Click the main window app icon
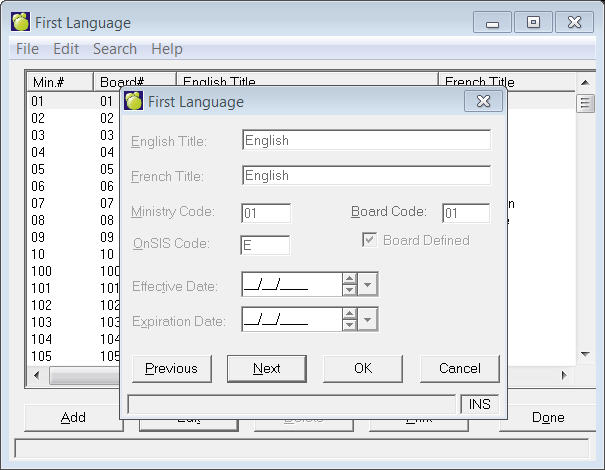 (x=20, y=22)
